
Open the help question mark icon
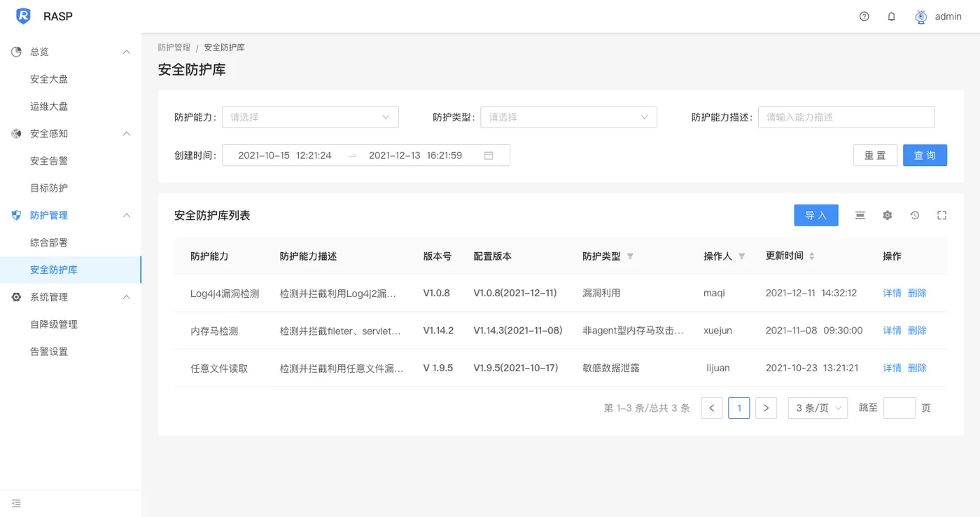(x=864, y=16)
